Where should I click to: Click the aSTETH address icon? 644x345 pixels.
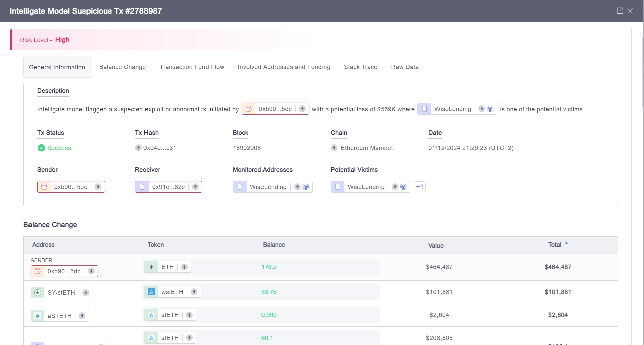tap(38, 316)
